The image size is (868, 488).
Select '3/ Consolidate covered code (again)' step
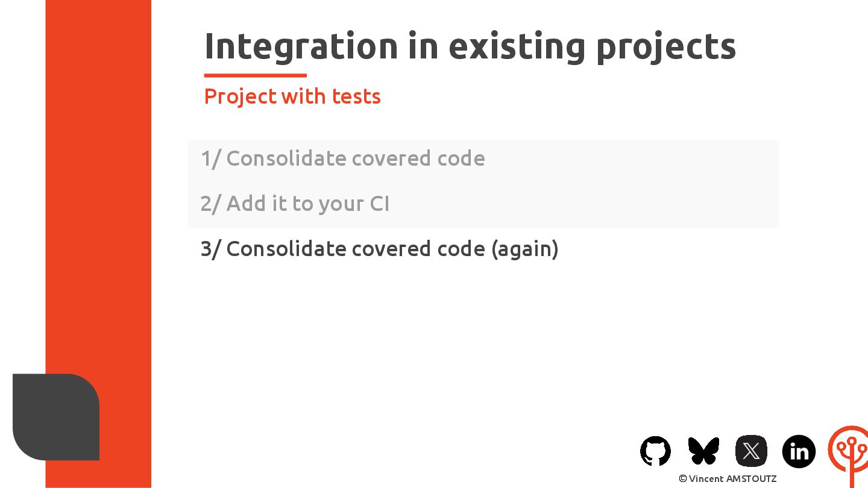pyautogui.click(x=379, y=249)
